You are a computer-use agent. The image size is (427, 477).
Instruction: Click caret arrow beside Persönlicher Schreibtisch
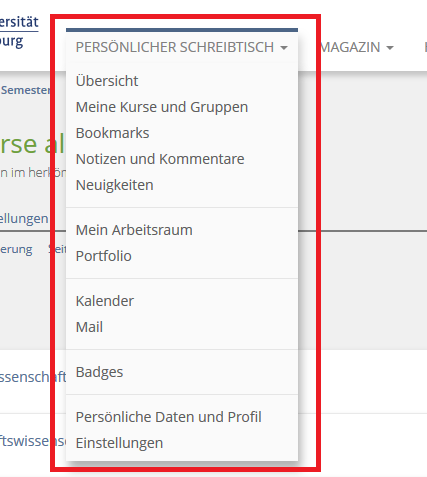[x=284, y=48]
